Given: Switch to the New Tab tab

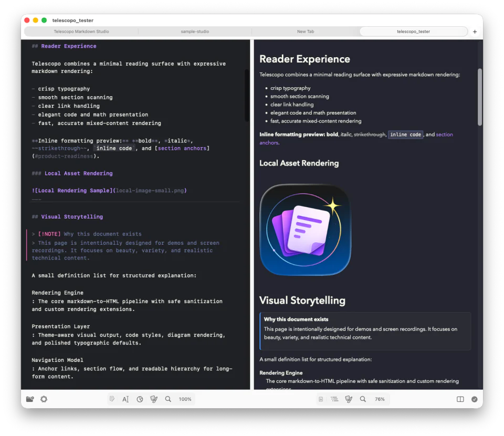Looking at the screenshot, I should (x=306, y=32).
